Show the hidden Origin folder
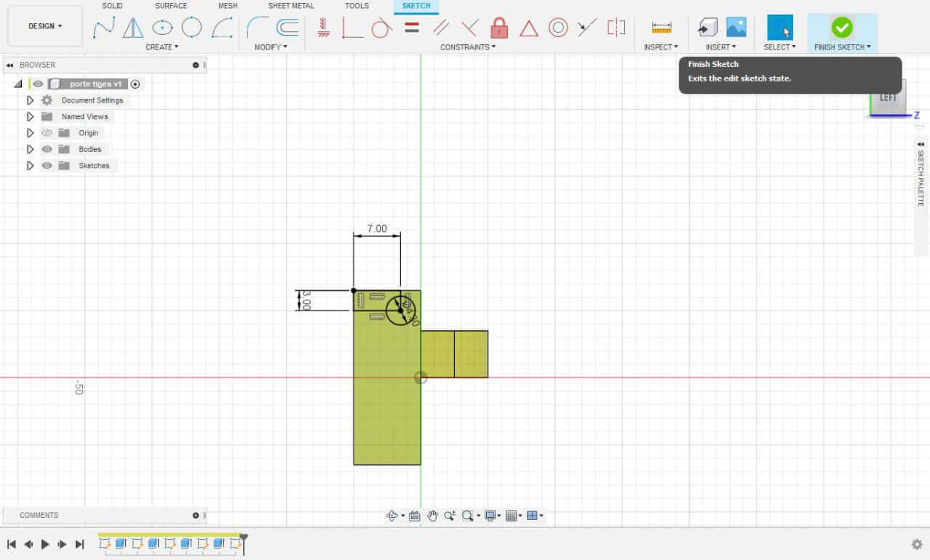930x560 pixels. point(47,133)
